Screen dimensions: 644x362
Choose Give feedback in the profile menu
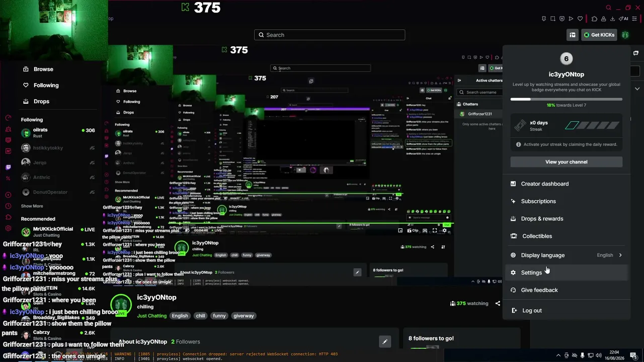pos(567,290)
